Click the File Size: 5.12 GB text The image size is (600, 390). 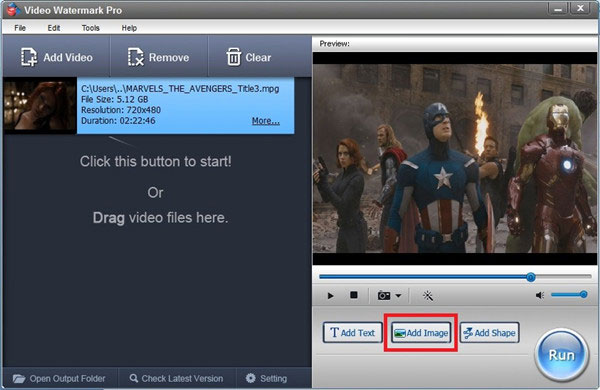(x=114, y=100)
